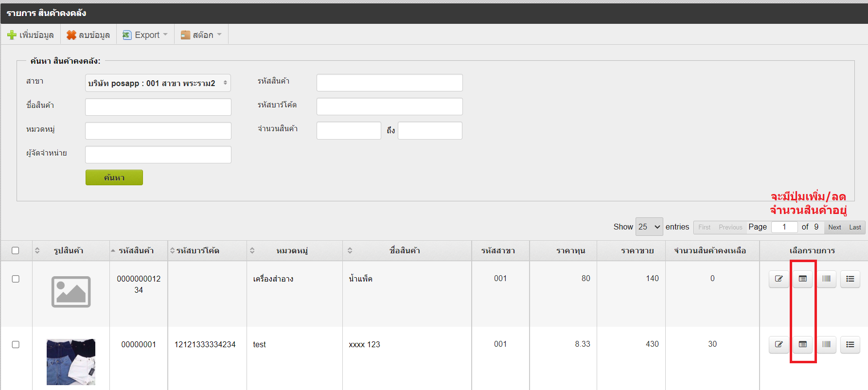Sort table by รหัสสินค้า column header
This screenshot has width=868, height=390.
click(136, 250)
